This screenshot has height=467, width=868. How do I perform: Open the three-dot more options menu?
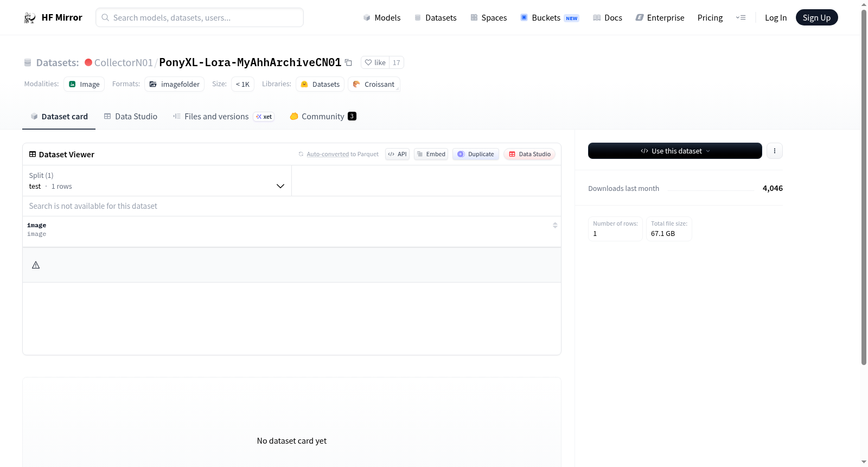[775, 151]
